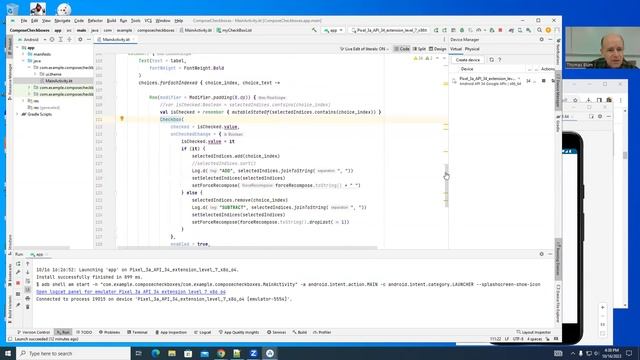Expand the res folder
640x360 pixels.
(23, 101)
